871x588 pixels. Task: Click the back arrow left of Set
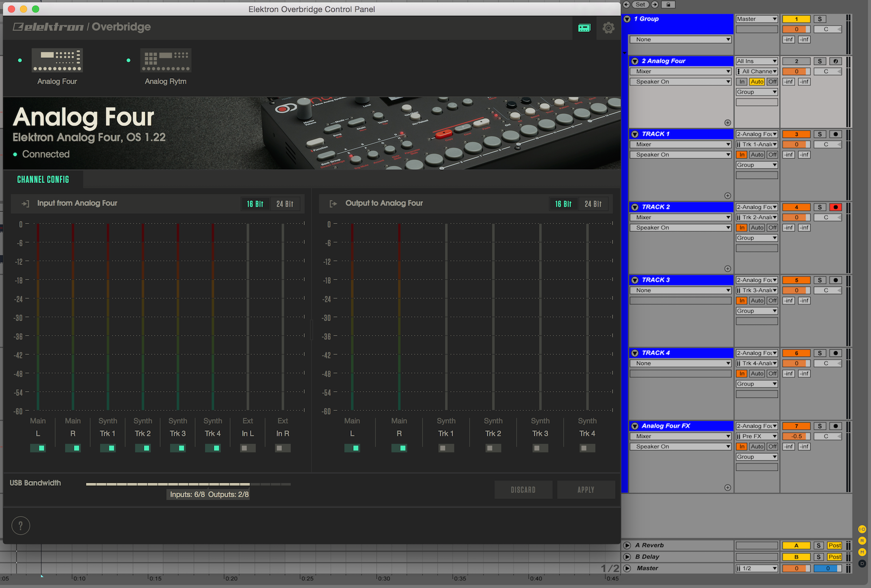click(x=626, y=5)
